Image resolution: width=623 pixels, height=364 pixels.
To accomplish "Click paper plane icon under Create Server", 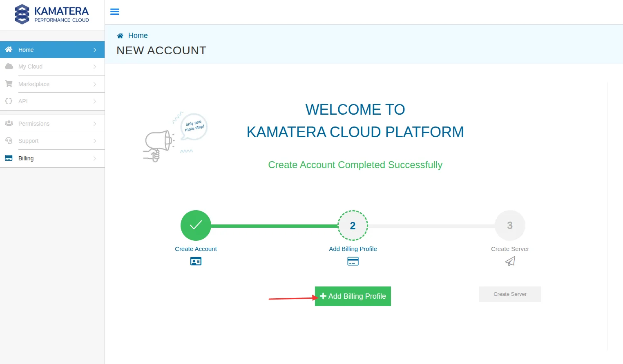I will [x=510, y=261].
